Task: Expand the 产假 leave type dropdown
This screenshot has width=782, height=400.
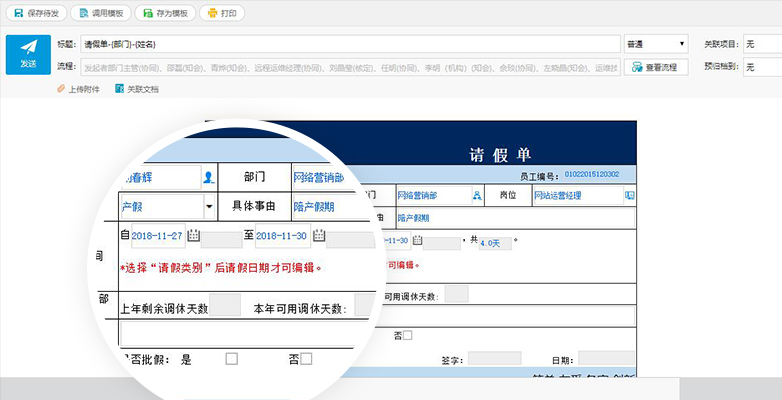Action: pyautogui.click(x=208, y=206)
